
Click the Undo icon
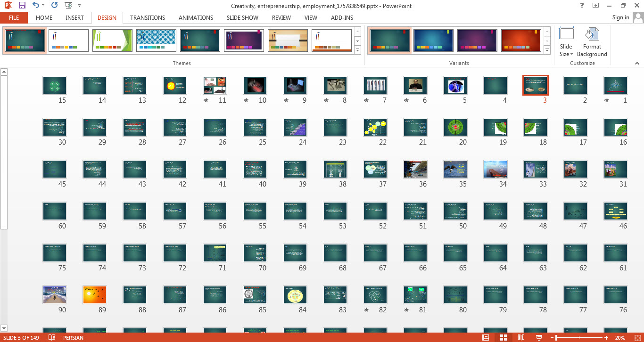(36, 6)
